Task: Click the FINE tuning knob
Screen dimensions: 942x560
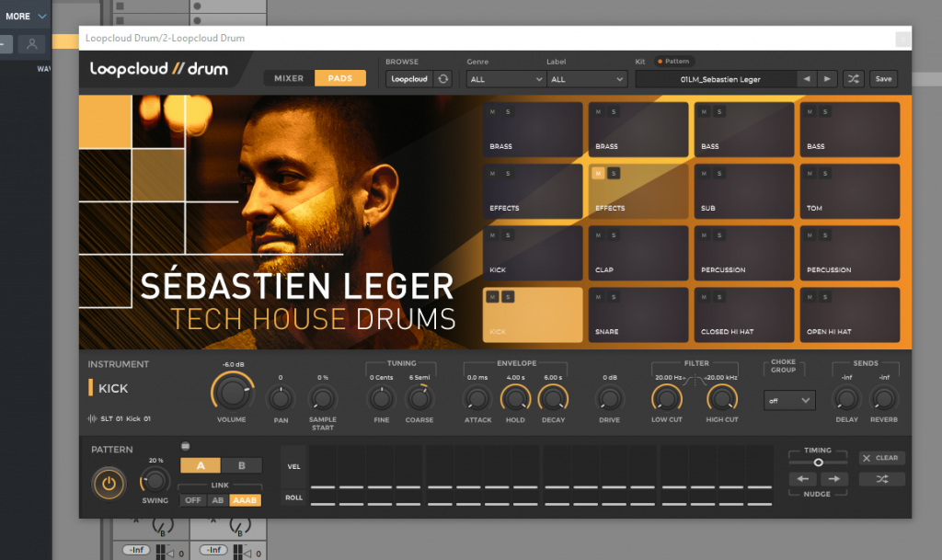Action: (x=382, y=398)
